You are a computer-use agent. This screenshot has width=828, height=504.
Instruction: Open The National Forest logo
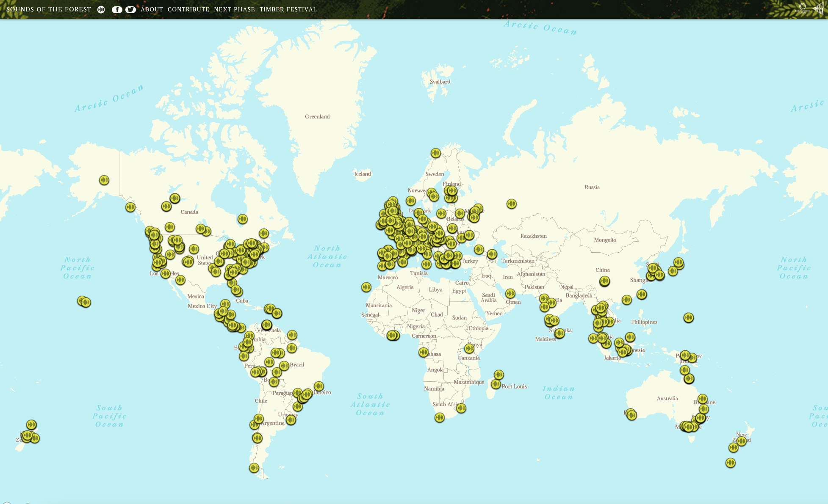click(802, 8)
